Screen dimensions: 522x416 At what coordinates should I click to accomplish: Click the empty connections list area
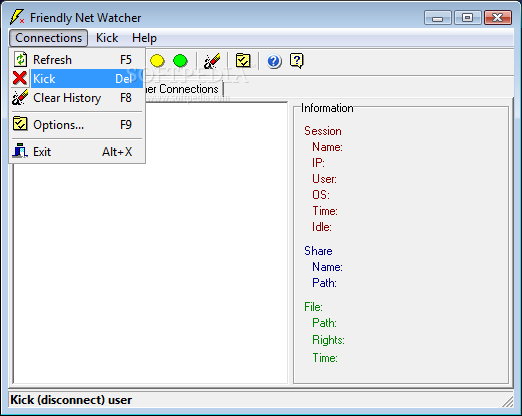click(x=150, y=273)
